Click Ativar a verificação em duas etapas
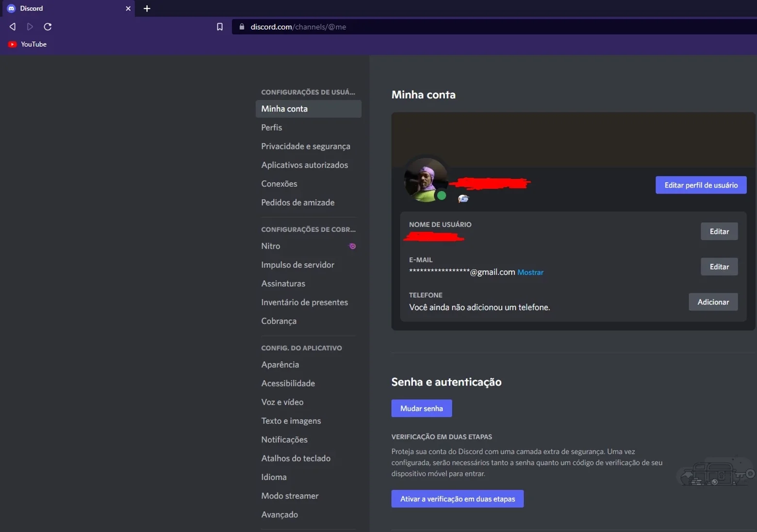 pos(457,499)
